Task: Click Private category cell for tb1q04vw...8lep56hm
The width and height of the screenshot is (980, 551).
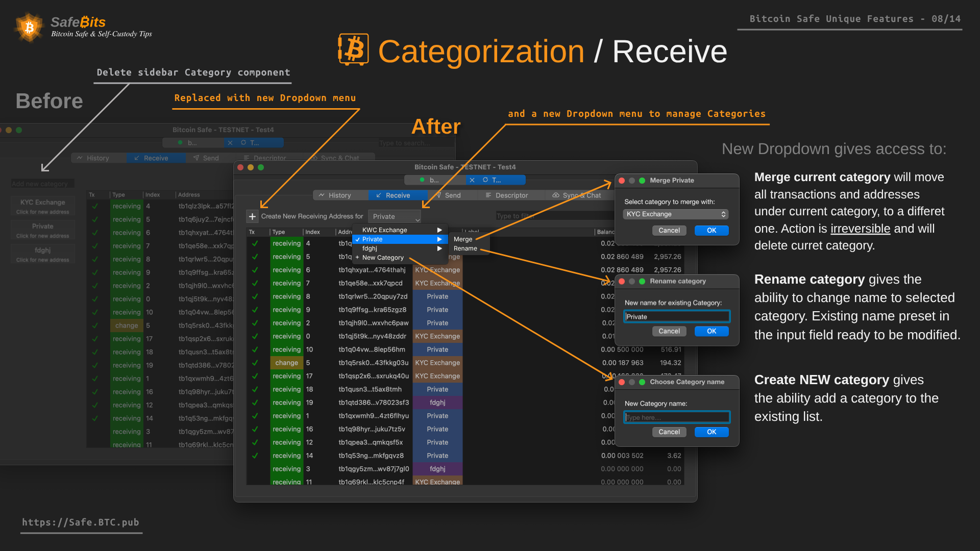Action: pos(437,349)
